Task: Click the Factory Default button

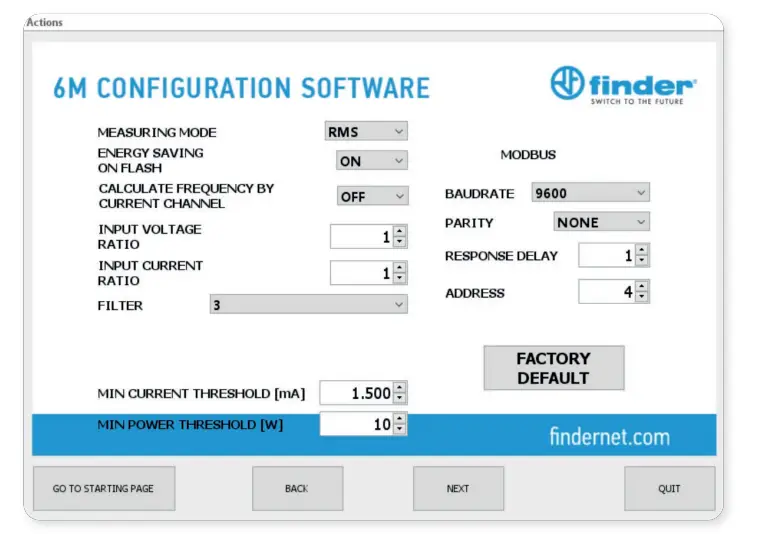Action: click(x=554, y=368)
